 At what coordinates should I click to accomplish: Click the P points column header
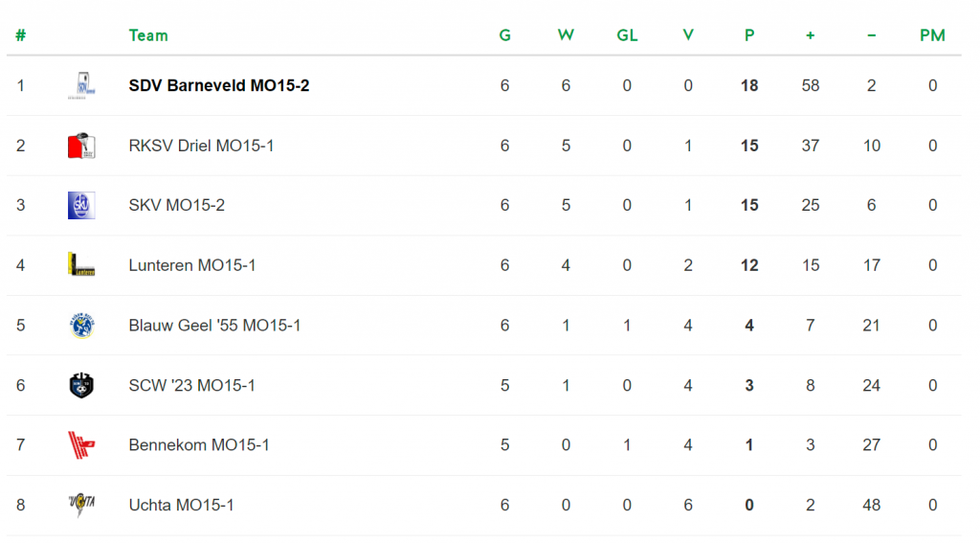coord(749,35)
